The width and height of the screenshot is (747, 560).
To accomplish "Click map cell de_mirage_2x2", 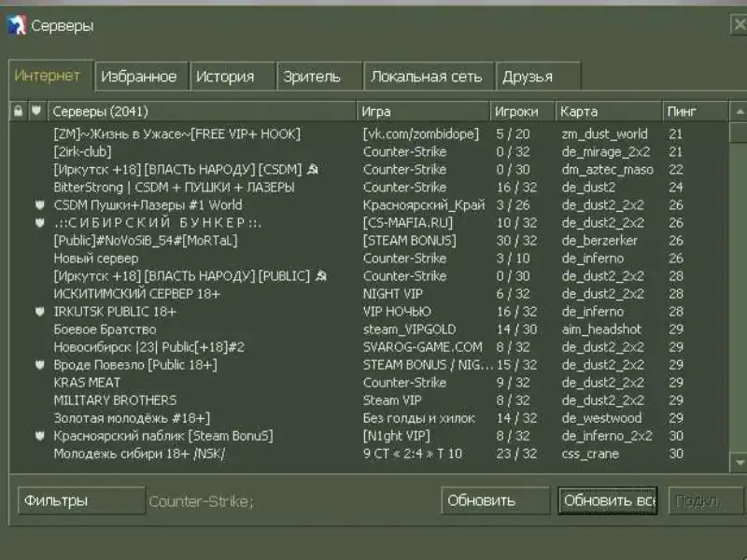I will click(x=606, y=152).
